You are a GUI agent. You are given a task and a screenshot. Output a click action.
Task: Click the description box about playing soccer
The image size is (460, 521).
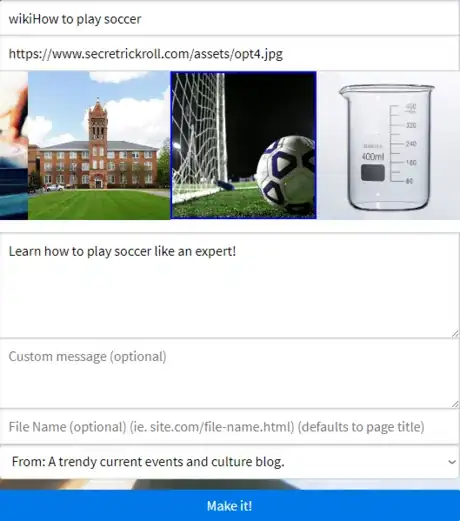pyautogui.click(x=230, y=286)
